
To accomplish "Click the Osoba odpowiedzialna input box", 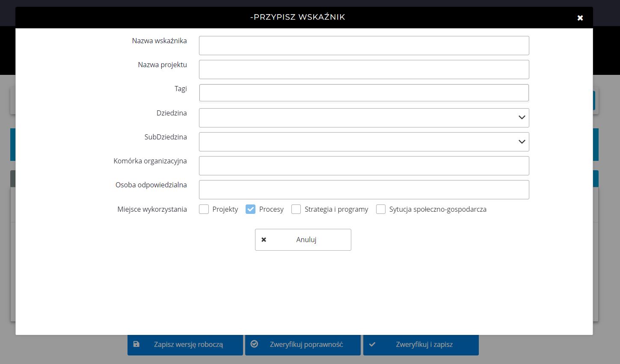I will (x=364, y=189).
